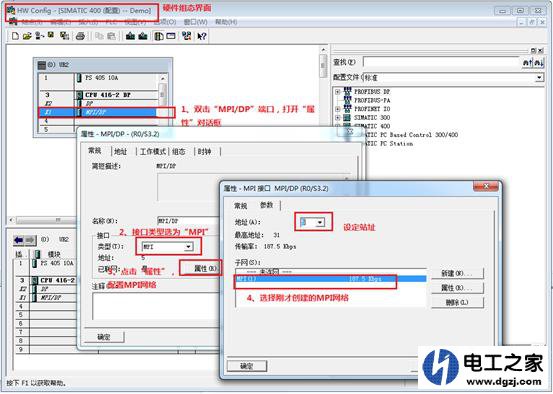
Task: Click the grey forward arrow in detail view
Action: pyautogui.click(x=30, y=240)
